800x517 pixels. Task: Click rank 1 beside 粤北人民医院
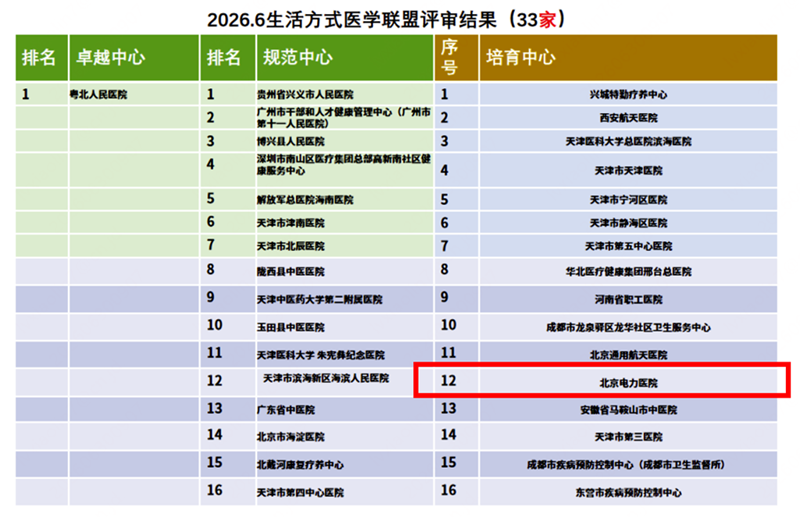pyautogui.click(x=26, y=94)
